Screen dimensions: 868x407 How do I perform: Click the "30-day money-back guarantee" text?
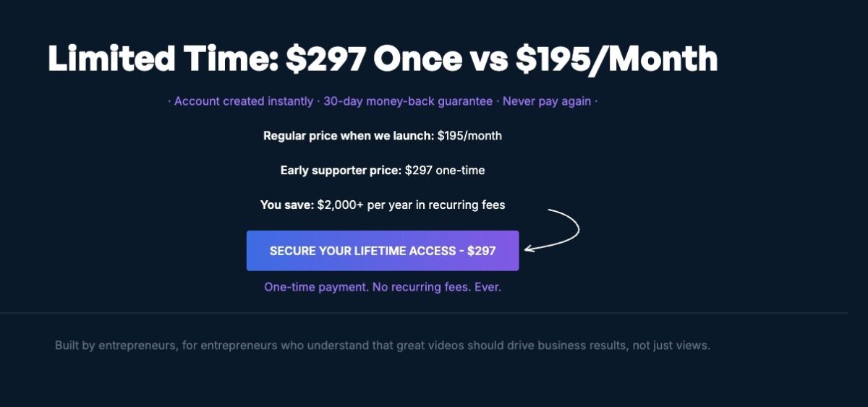click(408, 101)
